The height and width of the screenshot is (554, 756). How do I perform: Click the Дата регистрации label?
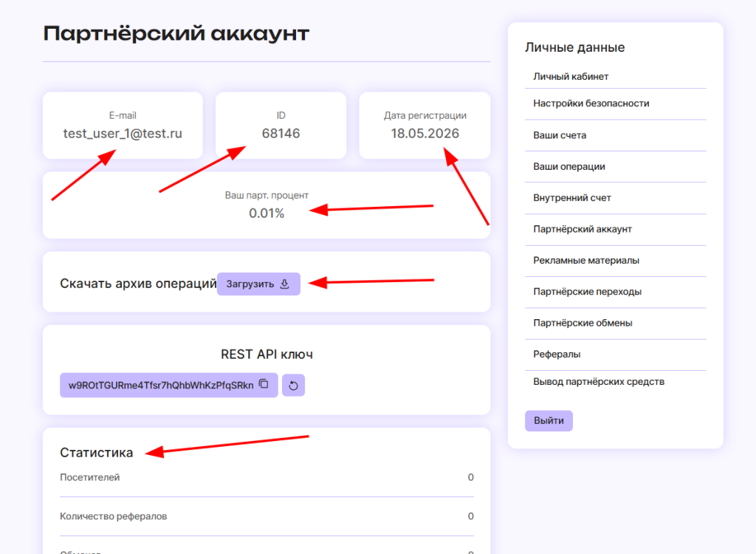click(425, 116)
